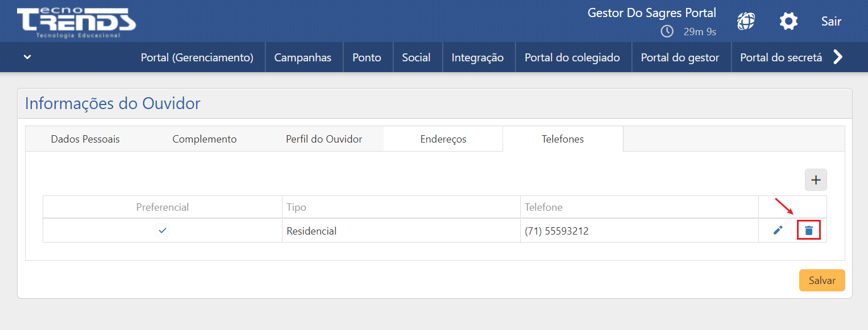The height and width of the screenshot is (330, 868).
Task: Expand the left chevron menu dropdown
Action: [x=27, y=57]
